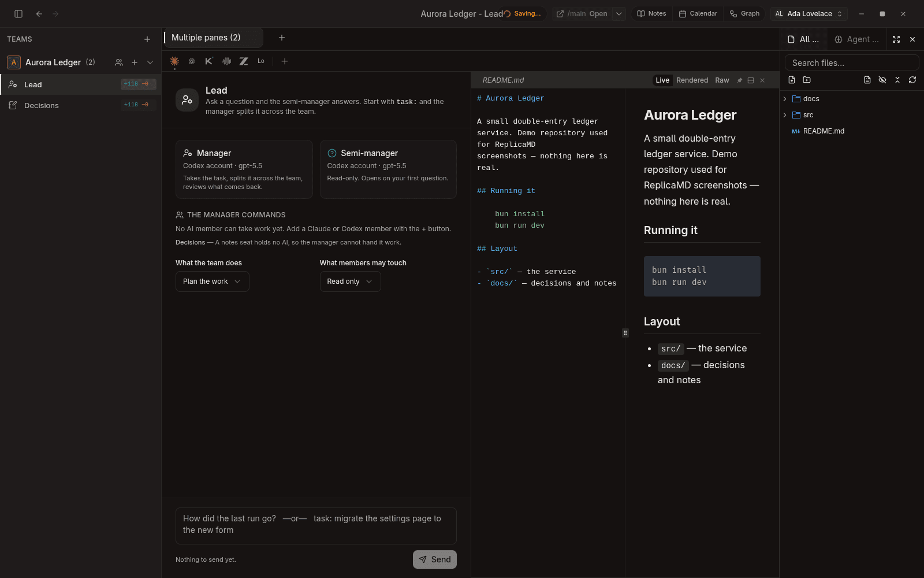Create a new file in file tree
Screen dimensions: 924x578
click(x=792, y=80)
